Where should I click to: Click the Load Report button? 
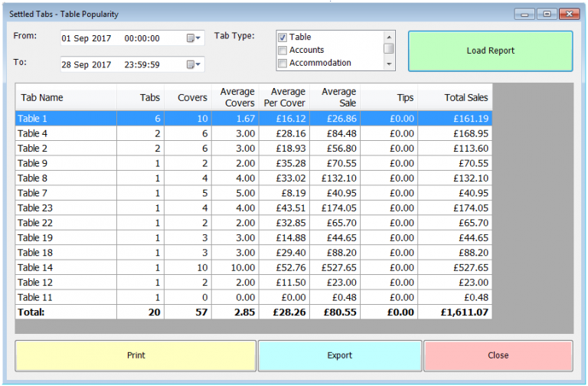(490, 51)
